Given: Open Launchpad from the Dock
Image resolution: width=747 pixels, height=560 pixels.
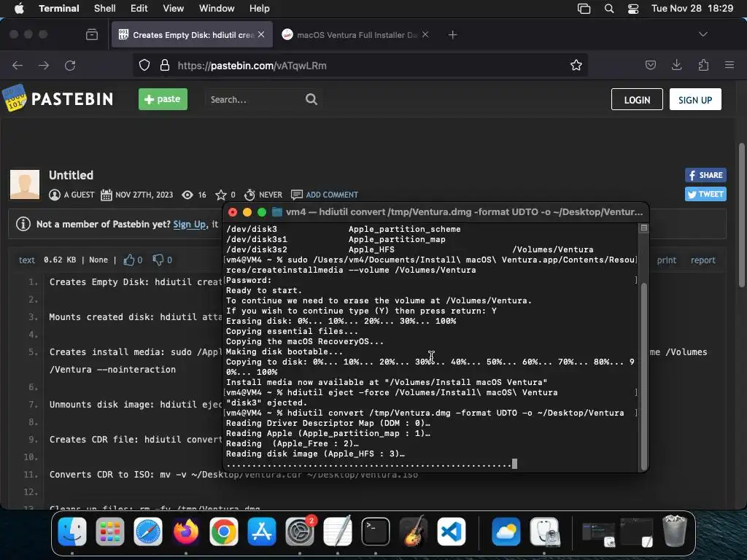Looking at the screenshot, I should (110, 532).
